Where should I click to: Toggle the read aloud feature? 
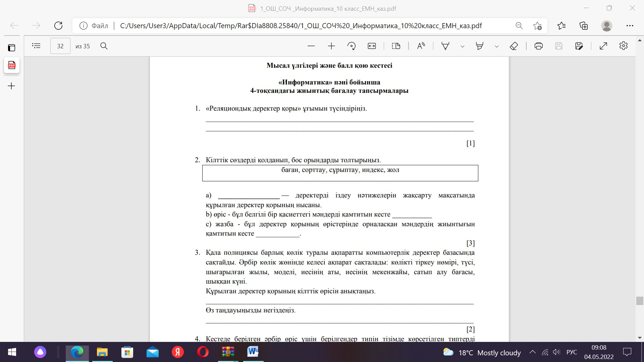click(421, 46)
